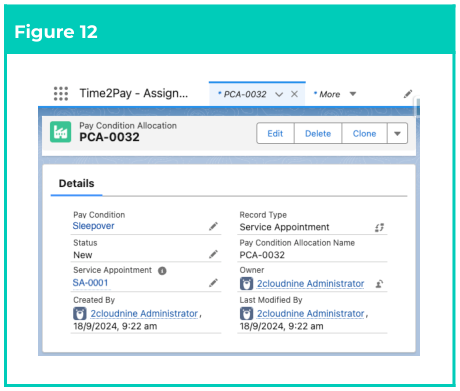Viewport: 460px width, 391px height.
Task: Open the App Launcher dots grid
Action: click(61, 94)
